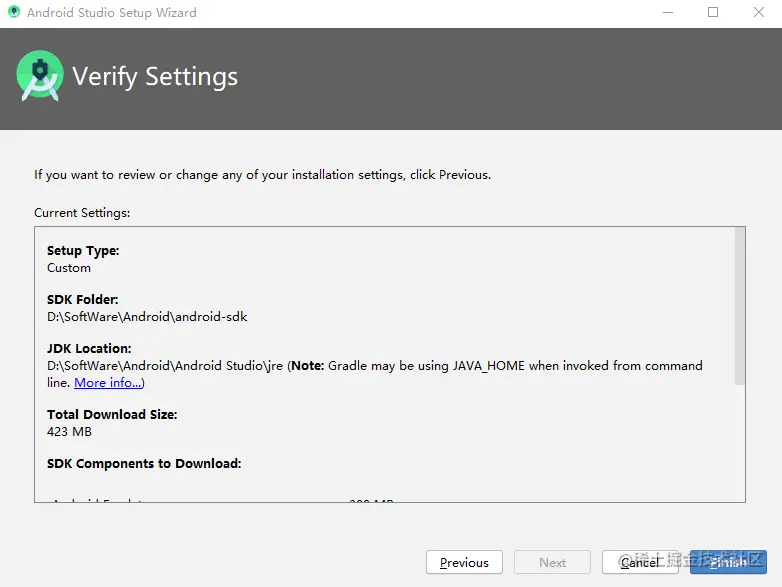This screenshot has height=587, width=782.
Task: Click the JDK Location heading
Action: point(89,349)
